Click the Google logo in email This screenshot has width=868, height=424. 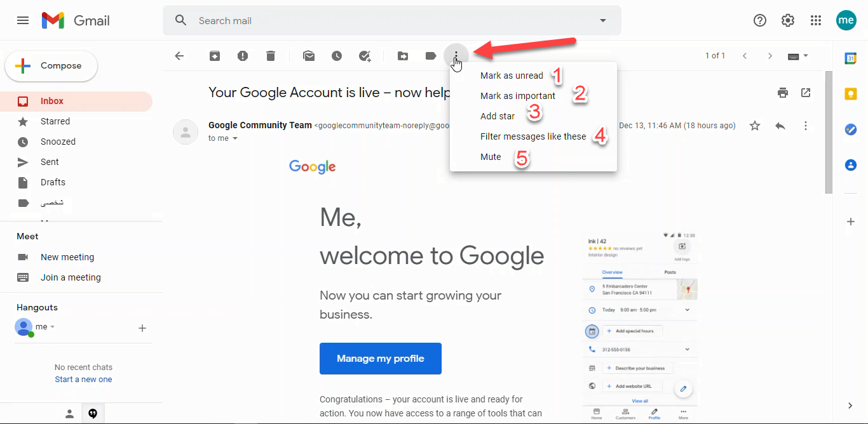pyautogui.click(x=313, y=167)
